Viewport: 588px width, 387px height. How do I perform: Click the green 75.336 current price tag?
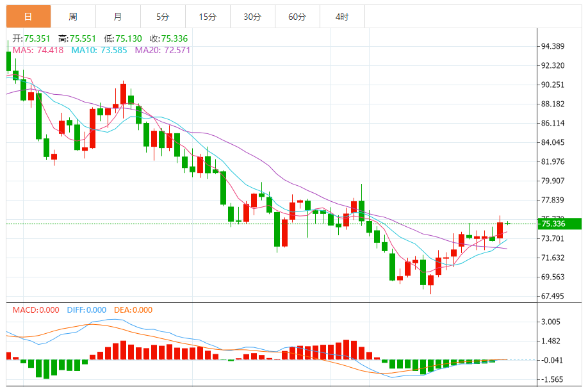click(560, 224)
